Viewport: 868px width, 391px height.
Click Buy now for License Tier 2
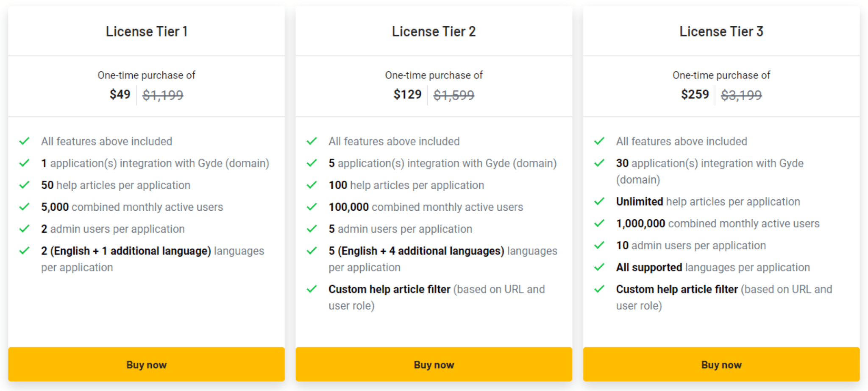click(x=434, y=364)
